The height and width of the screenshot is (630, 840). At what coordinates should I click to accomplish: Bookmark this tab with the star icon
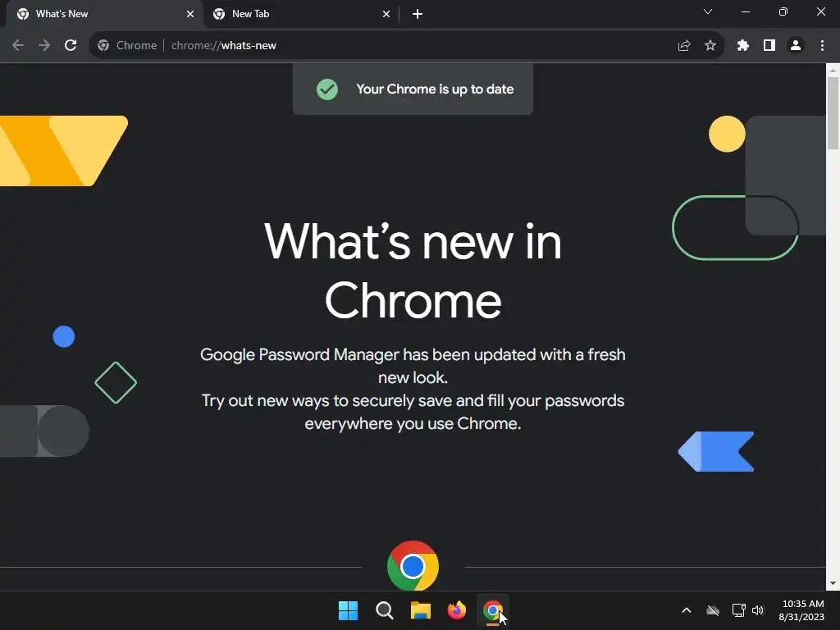coord(710,46)
